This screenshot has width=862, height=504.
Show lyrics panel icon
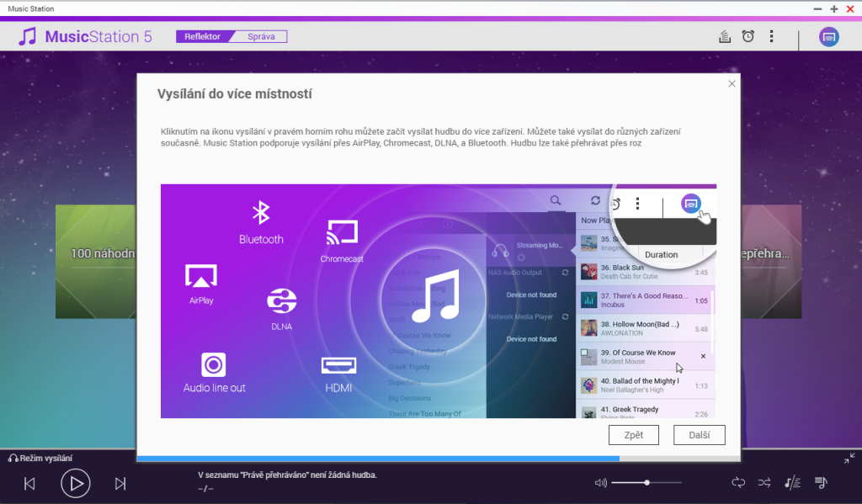(x=792, y=482)
